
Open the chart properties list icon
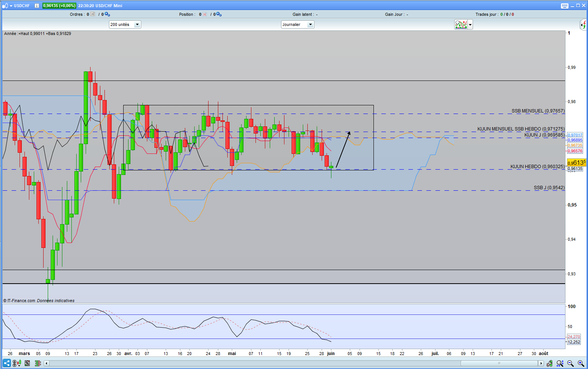click(27, 363)
